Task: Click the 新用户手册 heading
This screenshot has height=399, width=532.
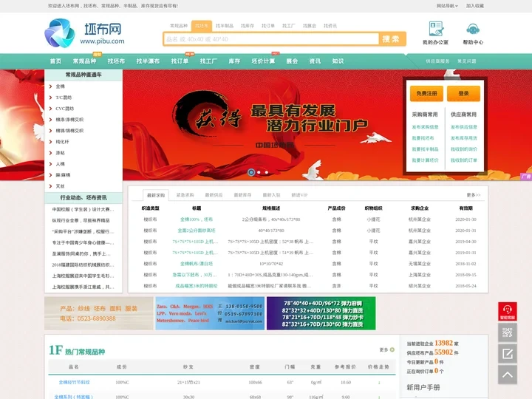Action: 423,387
